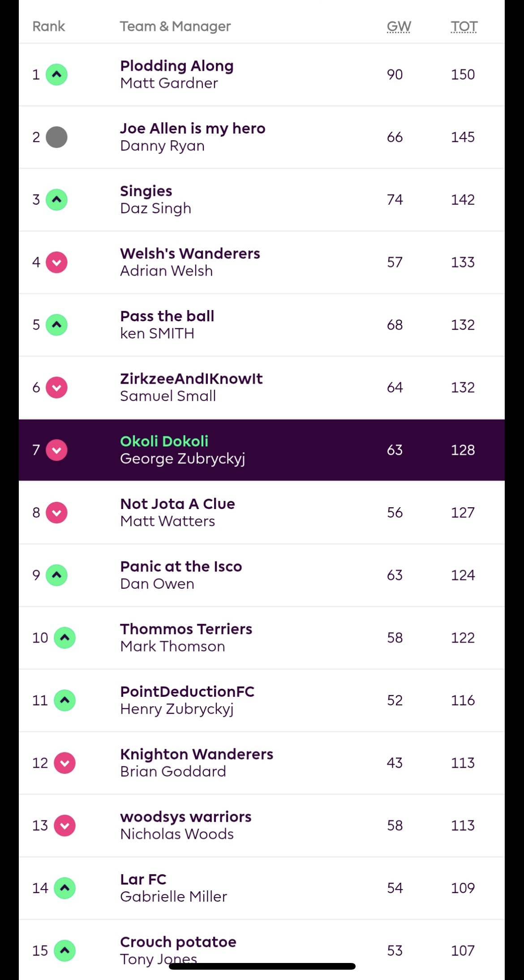This screenshot has height=980, width=524.
Task: Click green up arrow next to Lar FC
Action: (65, 888)
